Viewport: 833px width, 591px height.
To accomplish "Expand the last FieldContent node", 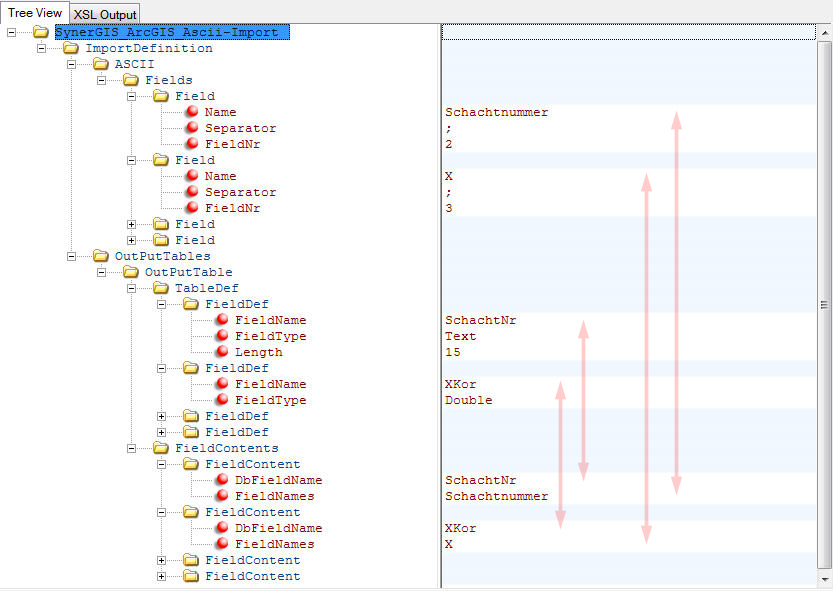I will 161,576.
